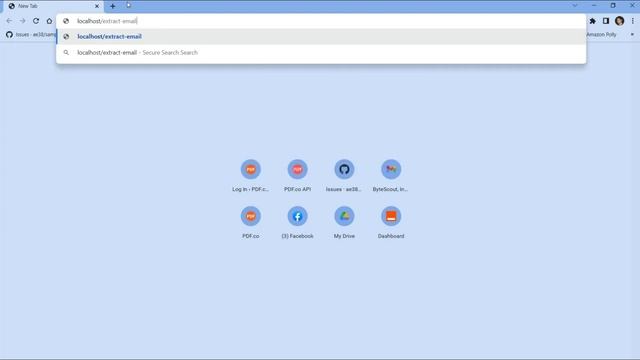Toggle the browser side panel icon
Screen dimensions: 640x360
(x=606, y=21)
